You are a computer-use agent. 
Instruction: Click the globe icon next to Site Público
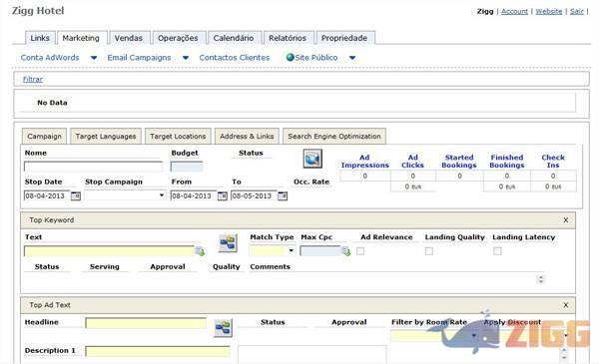pos(291,57)
